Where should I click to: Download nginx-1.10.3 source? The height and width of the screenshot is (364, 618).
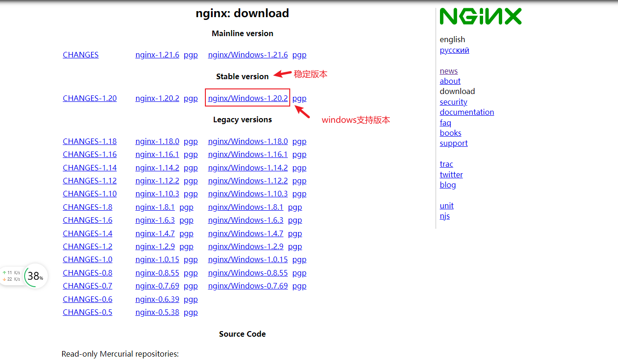[157, 194]
